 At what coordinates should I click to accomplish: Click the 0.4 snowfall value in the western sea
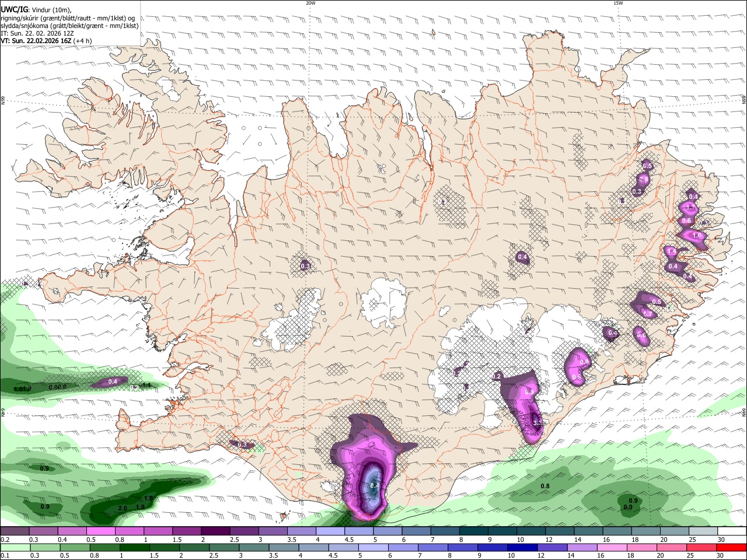pos(113,381)
